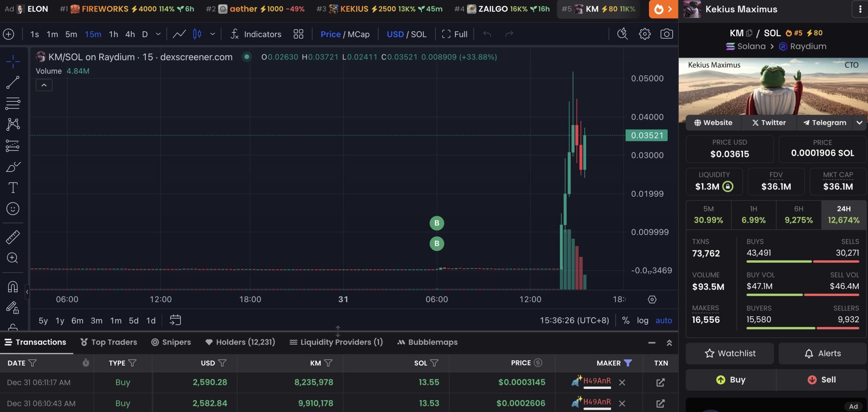Open the Indicators menu

pos(256,34)
